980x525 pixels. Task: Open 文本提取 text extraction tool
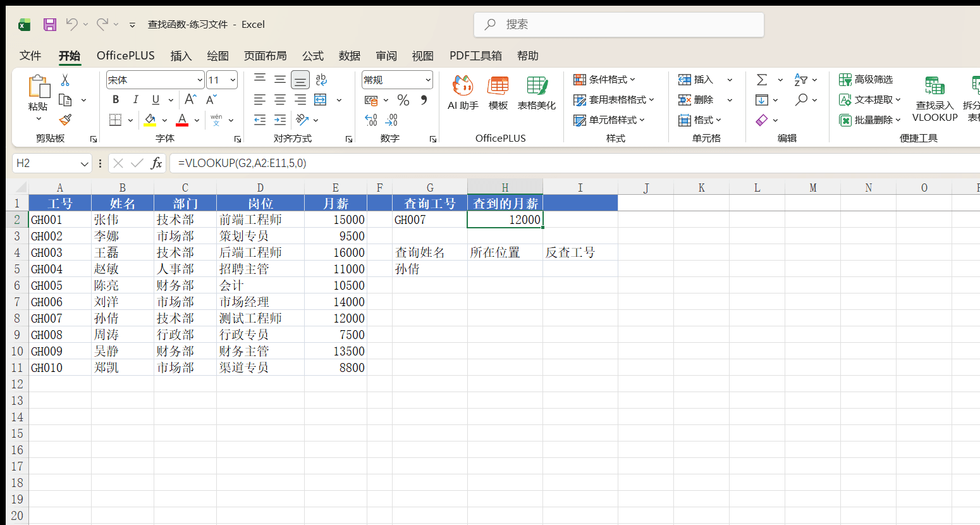click(869, 100)
